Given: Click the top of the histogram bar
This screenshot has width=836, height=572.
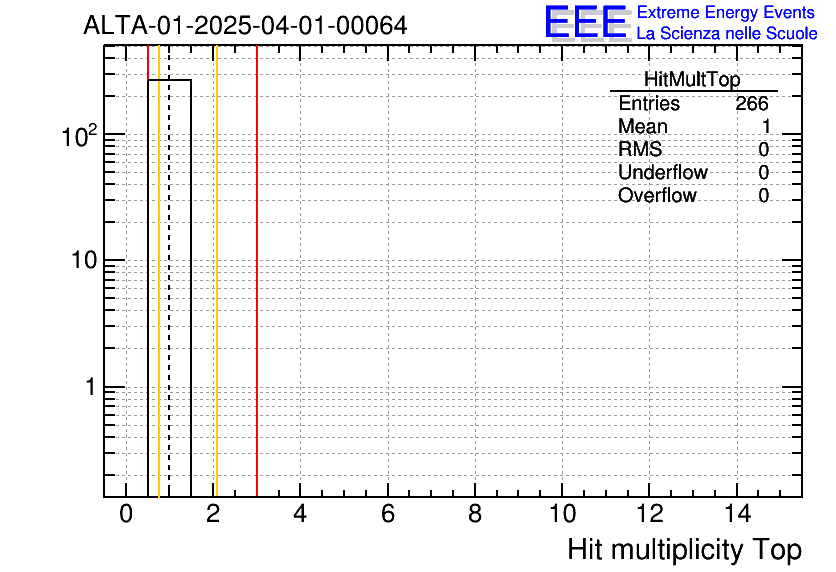Looking at the screenshot, I should [169, 80].
